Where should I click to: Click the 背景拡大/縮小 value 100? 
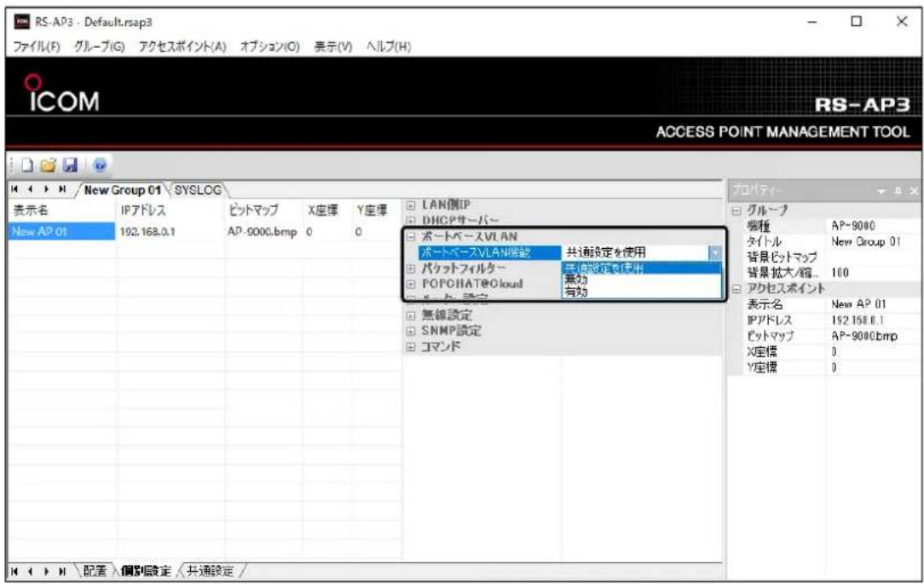[x=840, y=273]
